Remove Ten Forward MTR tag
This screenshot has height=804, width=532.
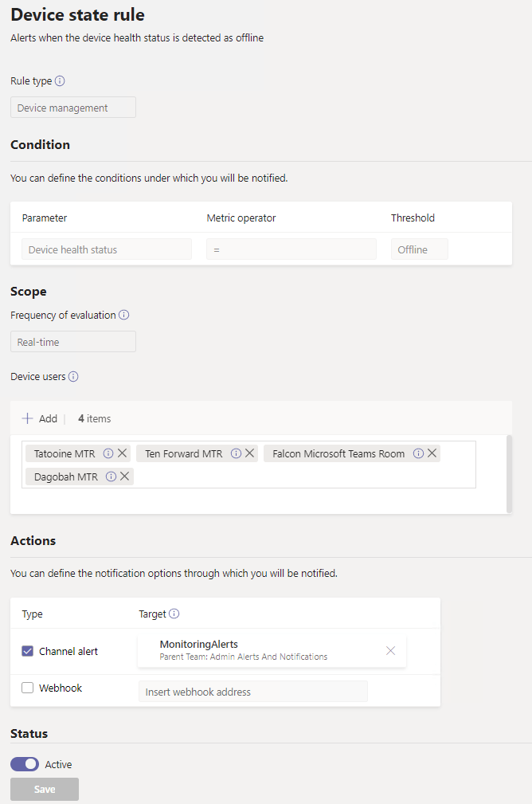(x=250, y=453)
